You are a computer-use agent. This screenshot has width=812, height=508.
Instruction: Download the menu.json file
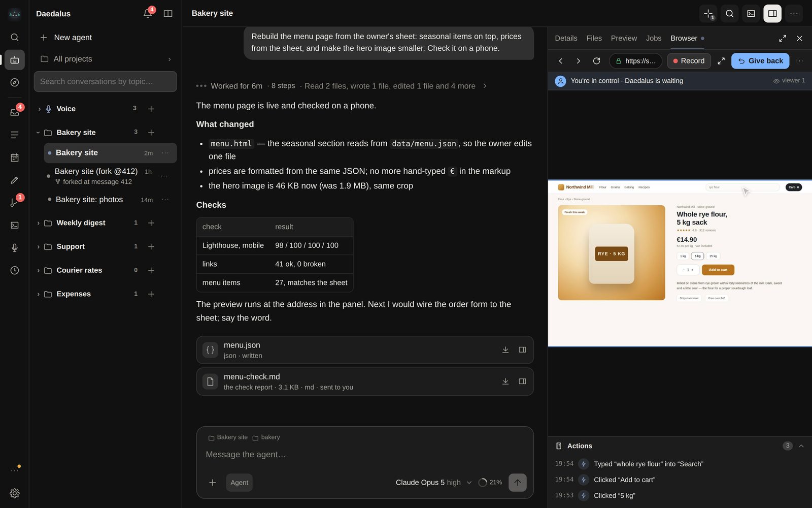point(505,350)
